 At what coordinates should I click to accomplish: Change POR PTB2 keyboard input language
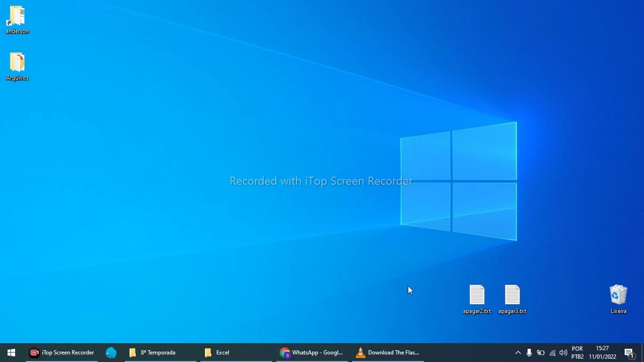click(578, 352)
